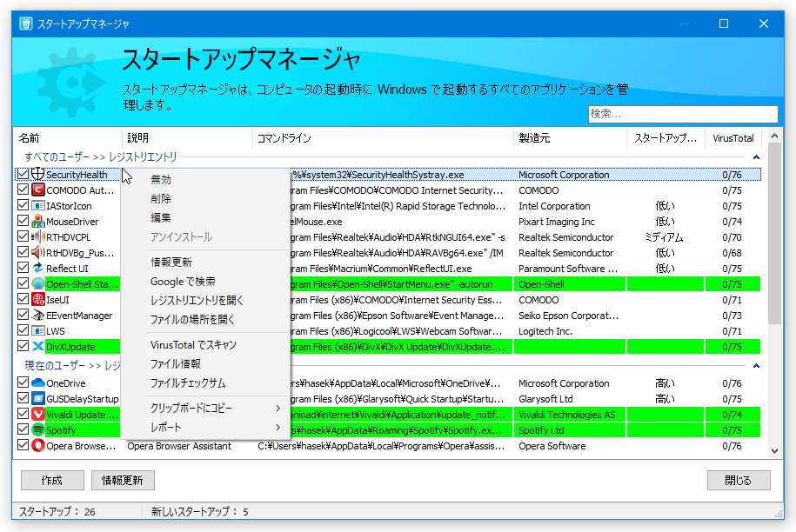Click the MouseDriver icon
The image size is (796, 532).
(38, 221)
